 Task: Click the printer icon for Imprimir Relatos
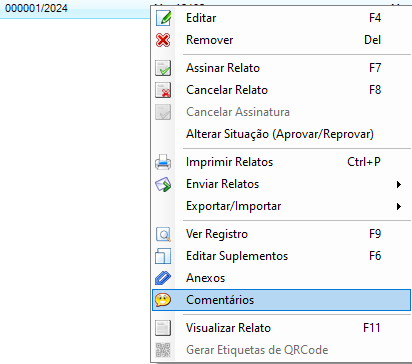[x=163, y=162]
